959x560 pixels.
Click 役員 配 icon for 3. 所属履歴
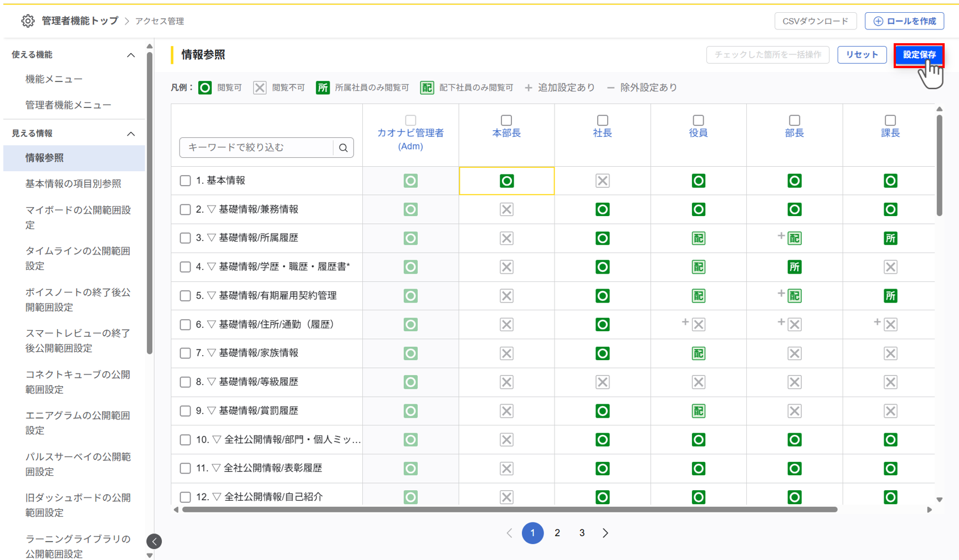[698, 238]
